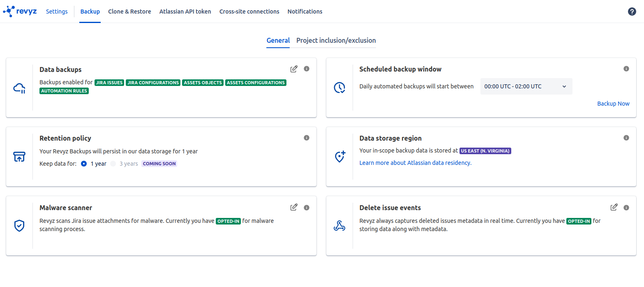644x287 pixels.
Task: Click the Backup Now link
Action: point(613,104)
